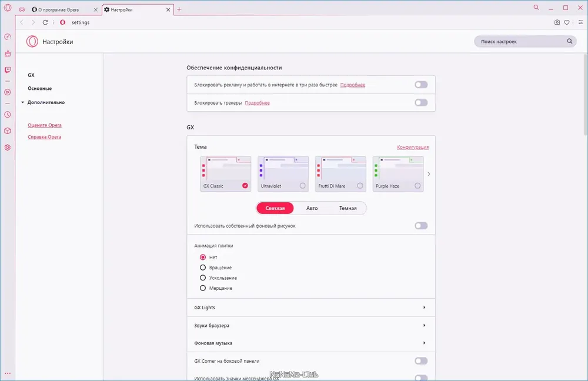The image size is (588, 381).
Task: Open the 'Конфигурация' link
Action: pyautogui.click(x=413, y=147)
